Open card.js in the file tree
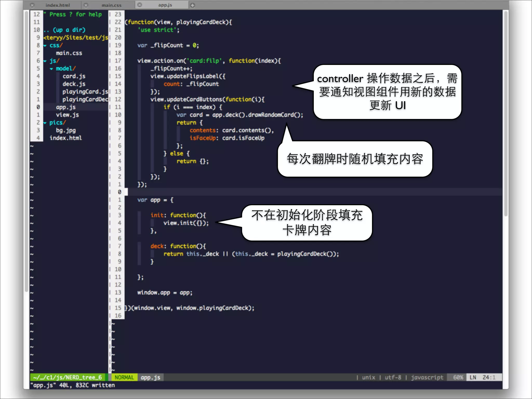Viewport: 532px width, 399px height. tap(74, 76)
